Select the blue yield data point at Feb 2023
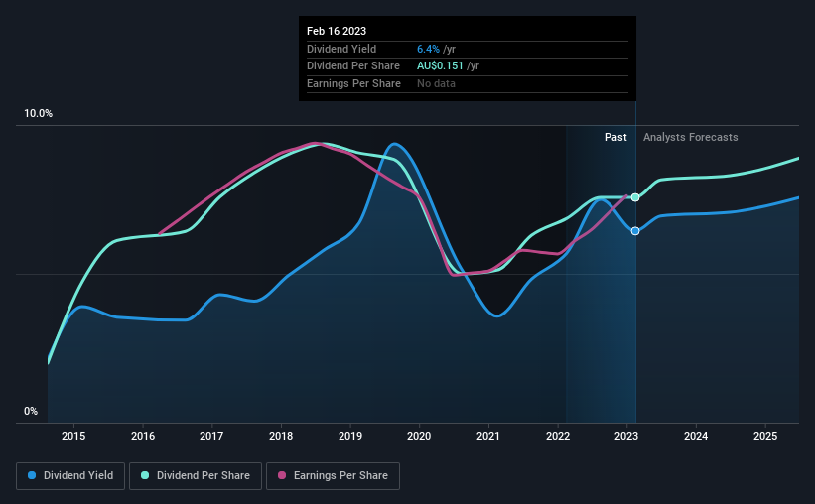815x504 pixels. [635, 231]
